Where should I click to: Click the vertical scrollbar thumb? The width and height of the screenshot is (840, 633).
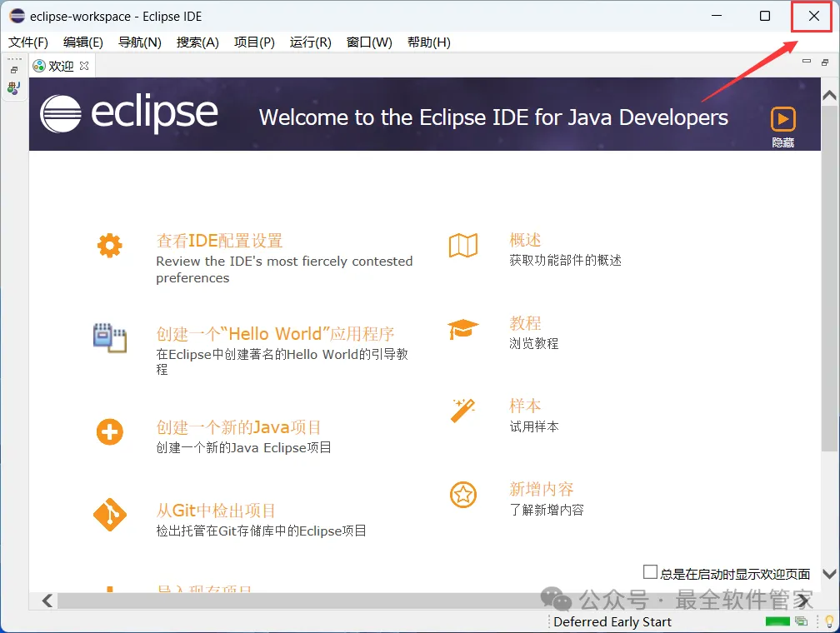(x=829, y=279)
